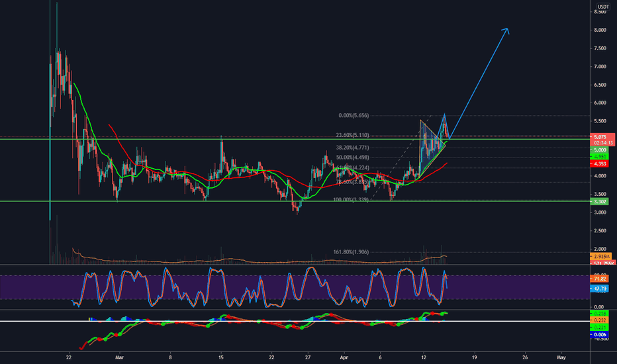Click the green 0.221 MACD value tag
Viewport: 617px width, 364px height.
(x=600, y=328)
